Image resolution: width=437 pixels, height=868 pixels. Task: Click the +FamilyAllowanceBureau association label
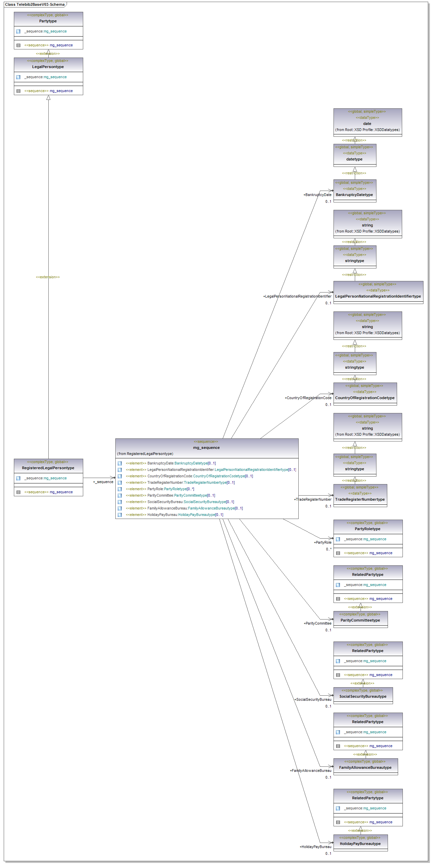click(x=310, y=771)
